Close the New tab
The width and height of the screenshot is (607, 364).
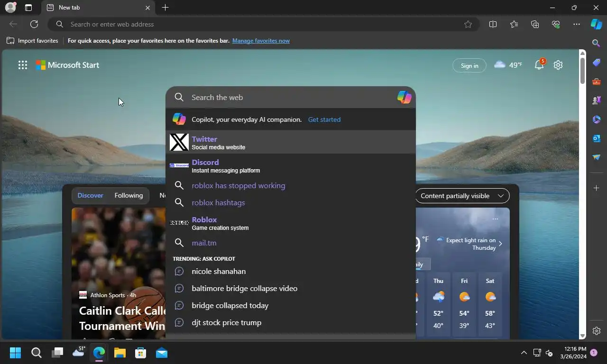pos(147,8)
